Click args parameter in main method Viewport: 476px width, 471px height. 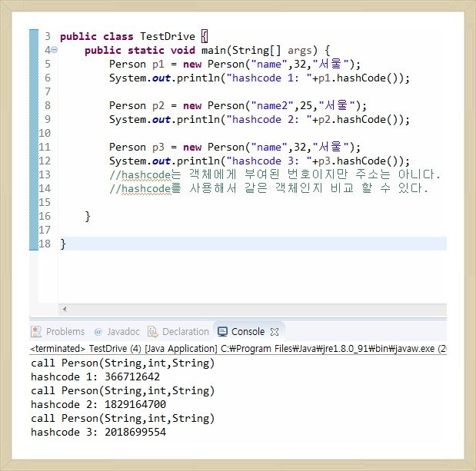[300, 51]
